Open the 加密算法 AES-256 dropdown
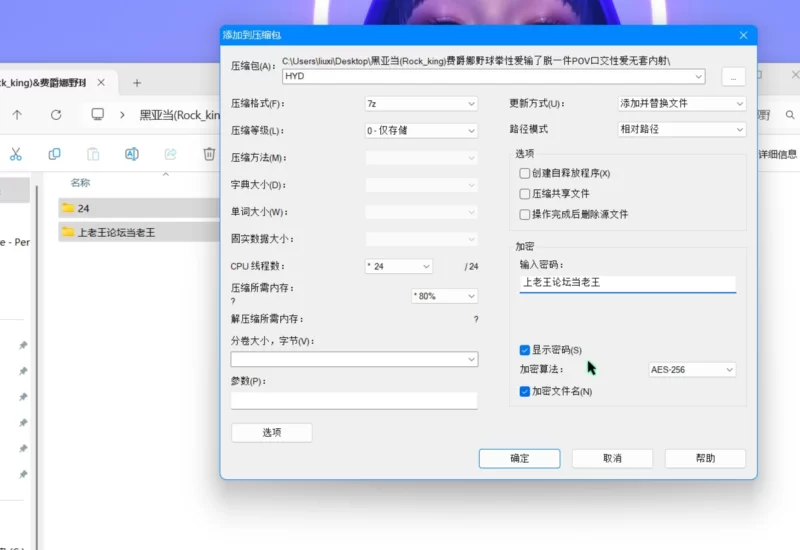Image resolution: width=800 pixels, height=550 pixels. (x=692, y=370)
